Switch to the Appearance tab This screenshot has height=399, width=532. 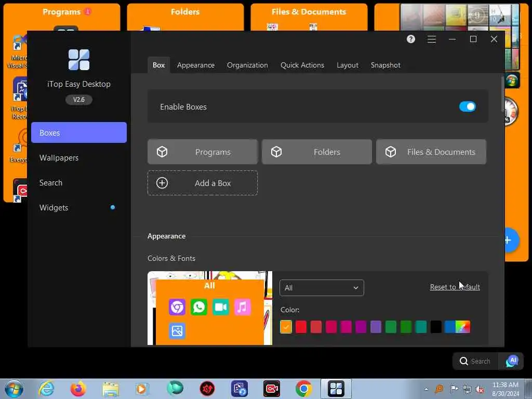(196, 65)
